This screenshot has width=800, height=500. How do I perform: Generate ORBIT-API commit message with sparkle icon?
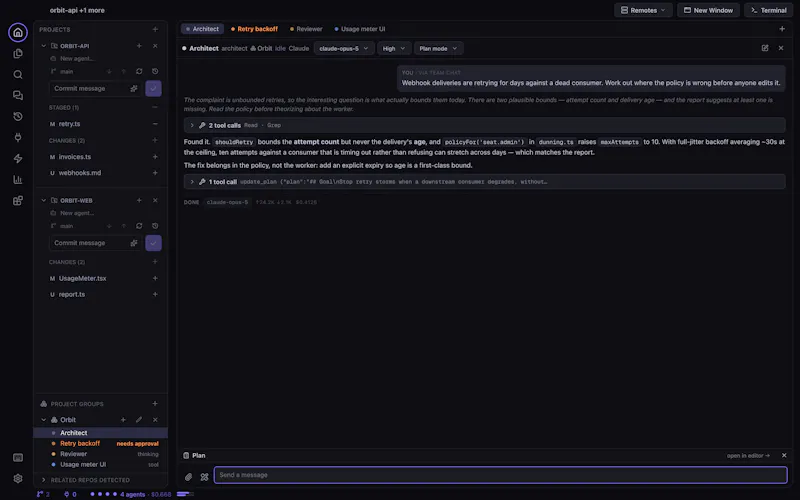point(134,89)
